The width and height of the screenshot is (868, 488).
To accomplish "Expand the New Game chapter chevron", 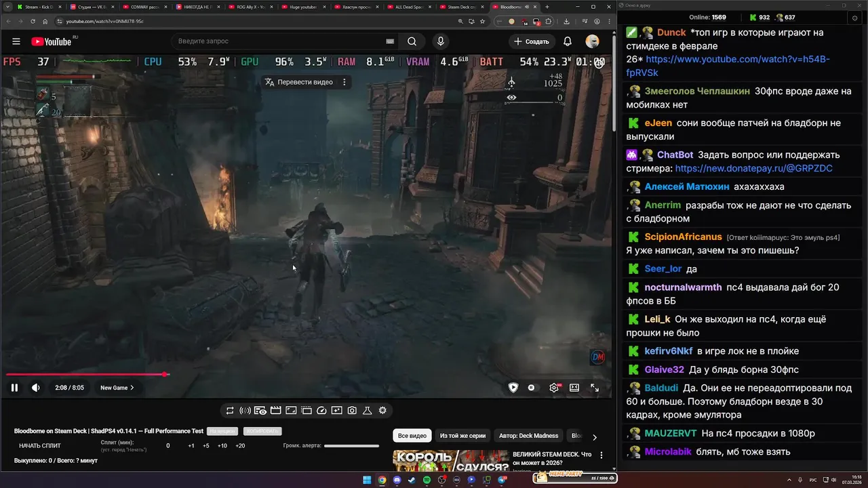I will [x=132, y=388].
